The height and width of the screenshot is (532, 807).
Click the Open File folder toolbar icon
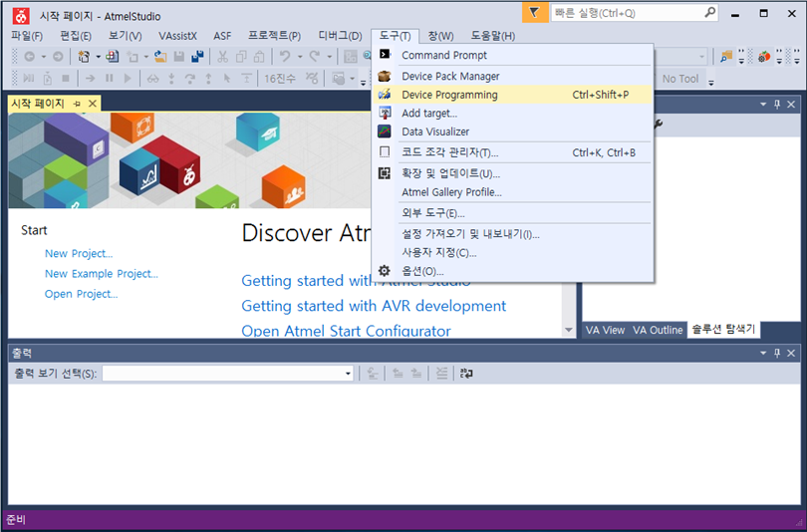click(x=160, y=57)
